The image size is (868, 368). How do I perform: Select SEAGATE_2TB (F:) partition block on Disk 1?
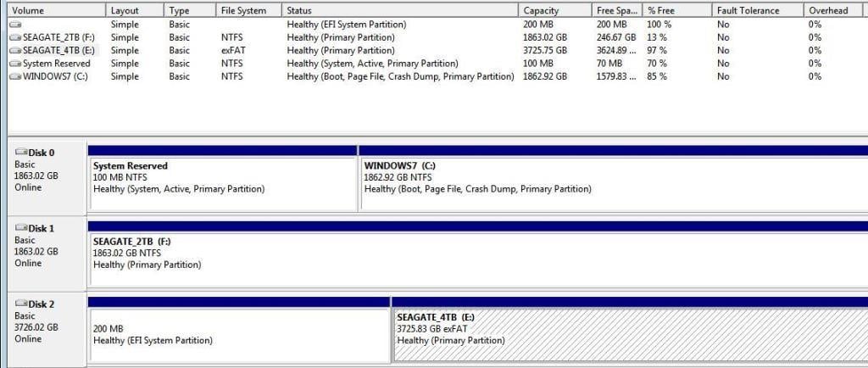tap(476, 258)
